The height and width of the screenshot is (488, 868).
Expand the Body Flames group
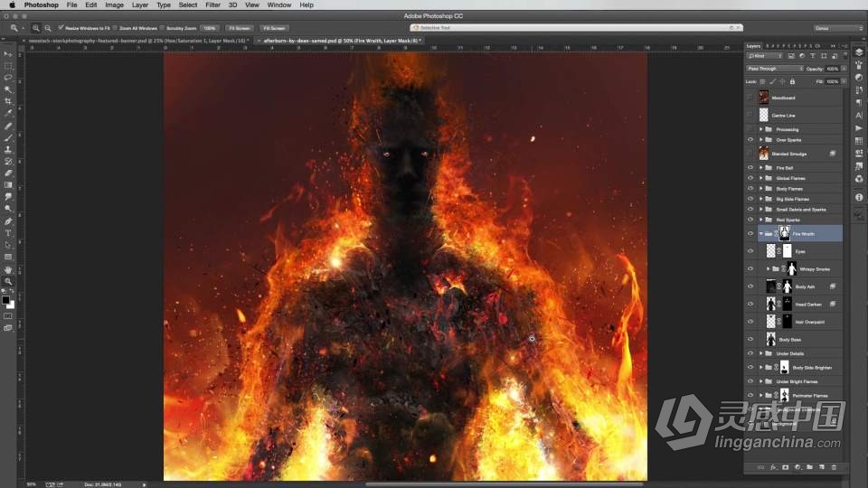[760, 189]
